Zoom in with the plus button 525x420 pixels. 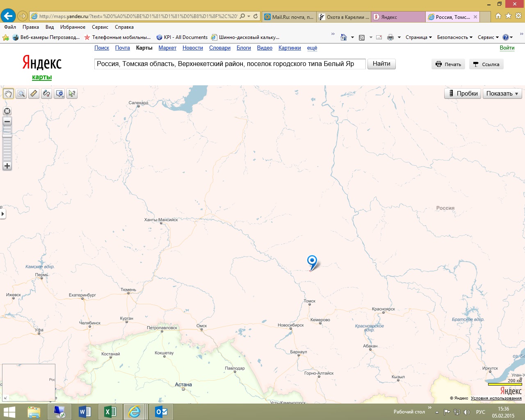(7, 166)
